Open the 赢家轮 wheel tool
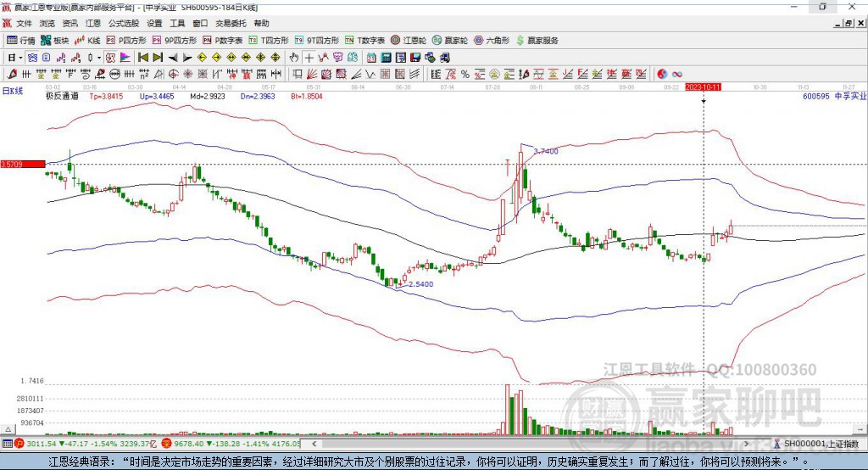The width and height of the screenshot is (868, 470). (x=450, y=41)
